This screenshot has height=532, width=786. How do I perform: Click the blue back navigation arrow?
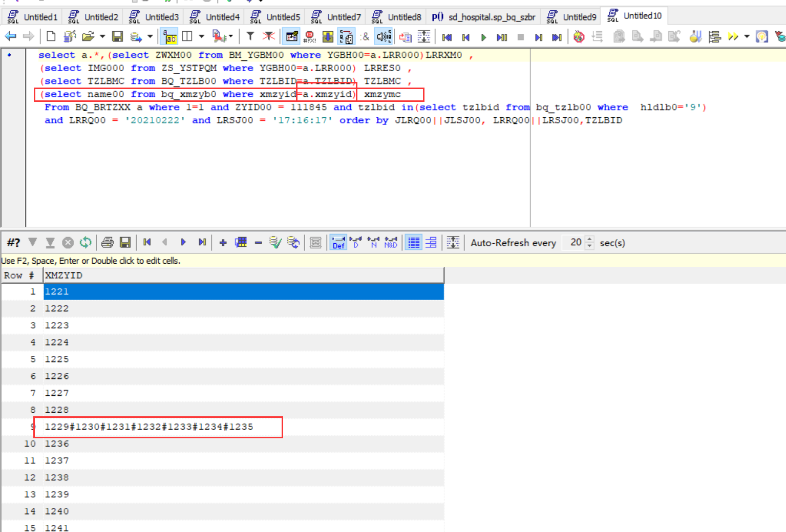10,36
